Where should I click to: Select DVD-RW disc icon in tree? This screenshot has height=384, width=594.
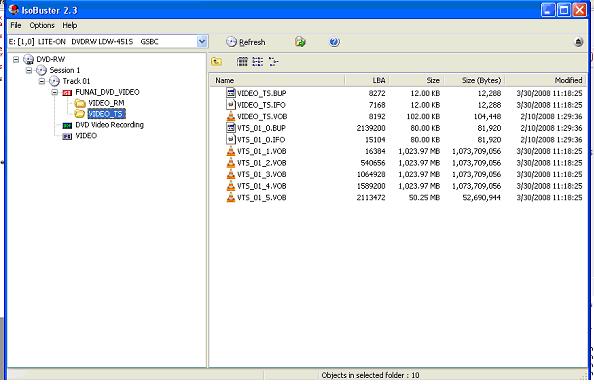(x=28, y=59)
